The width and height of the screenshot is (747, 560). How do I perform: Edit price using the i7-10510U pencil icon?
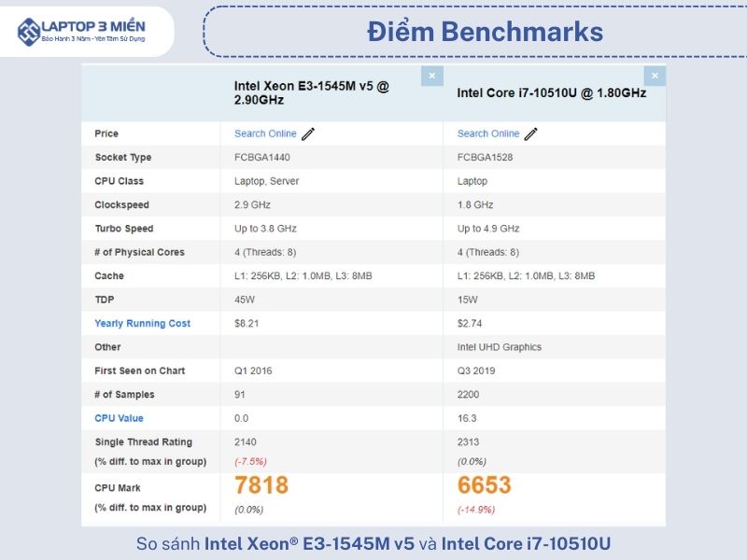(x=531, y=133)
